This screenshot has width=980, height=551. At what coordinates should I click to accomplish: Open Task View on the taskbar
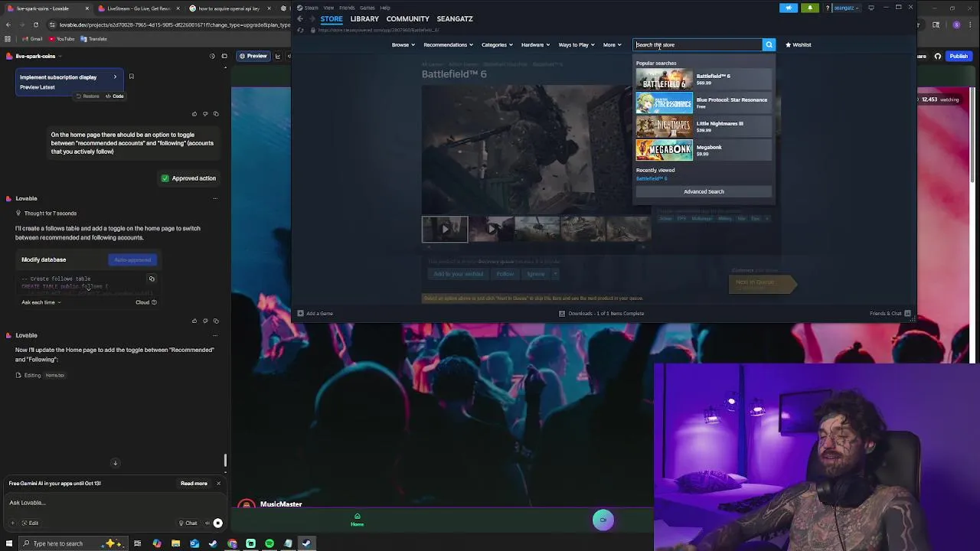pyautogui.click(x=137, y=543)
